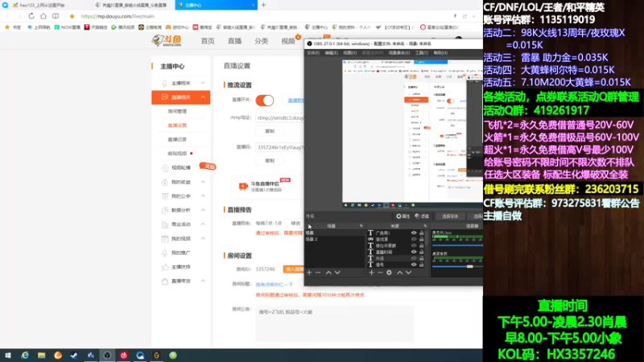Open Internet Explorer from taskbar

25,356
